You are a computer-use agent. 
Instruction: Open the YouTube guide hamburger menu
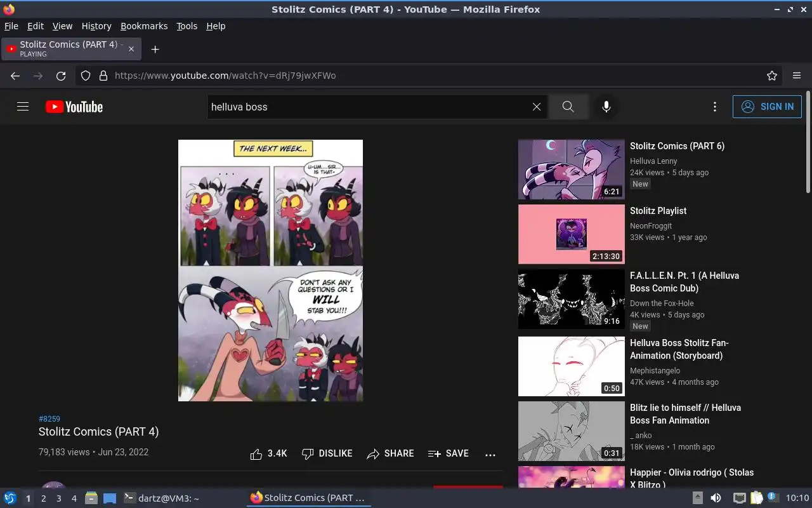(x=23, y=107)
